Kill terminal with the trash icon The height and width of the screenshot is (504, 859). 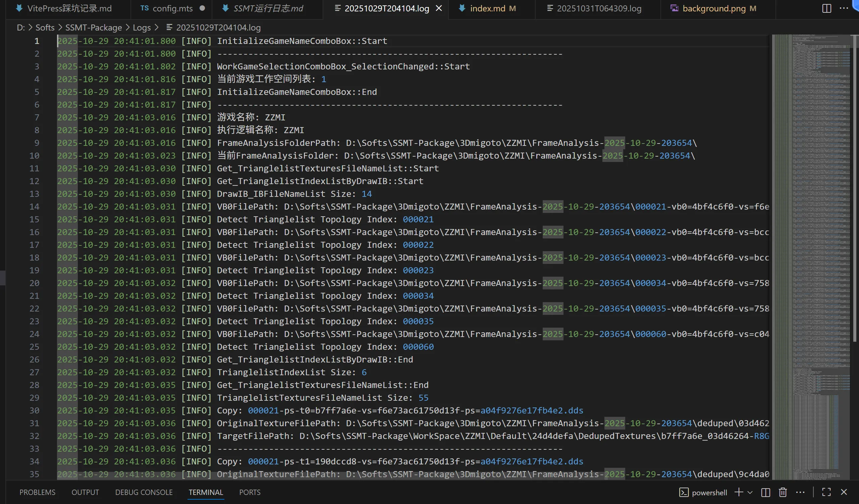coord(783,492)
